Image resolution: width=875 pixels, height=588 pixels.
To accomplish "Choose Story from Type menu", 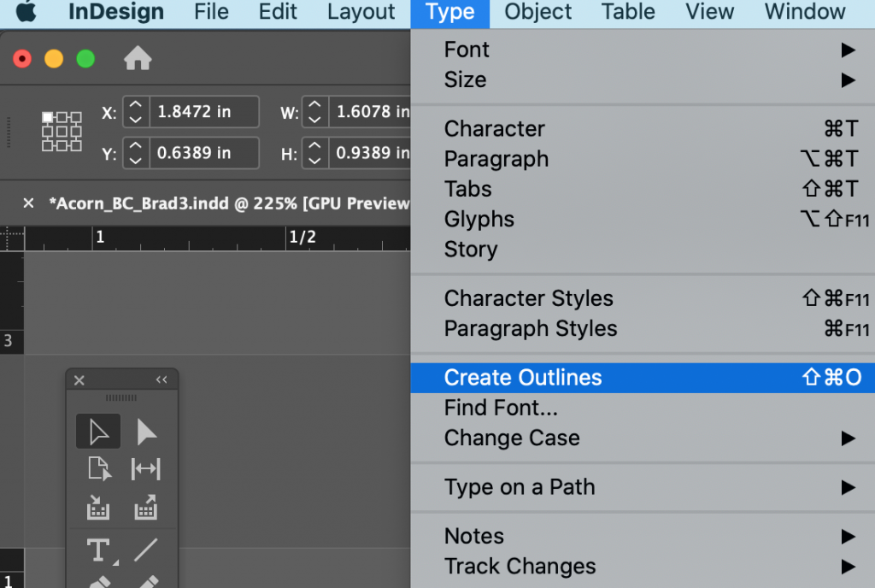I will tap(643, 250).
